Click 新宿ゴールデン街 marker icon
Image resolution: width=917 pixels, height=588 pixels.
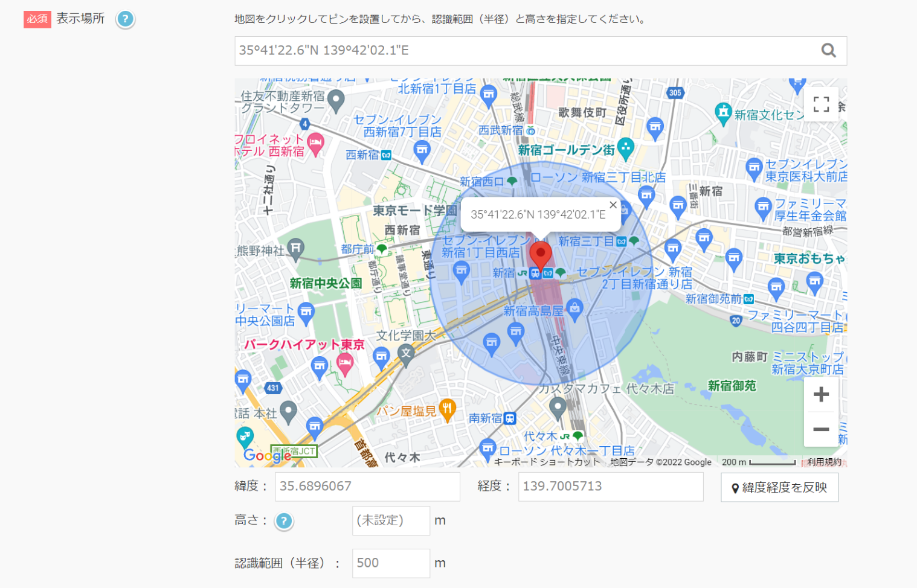click(x=626, y=149)
